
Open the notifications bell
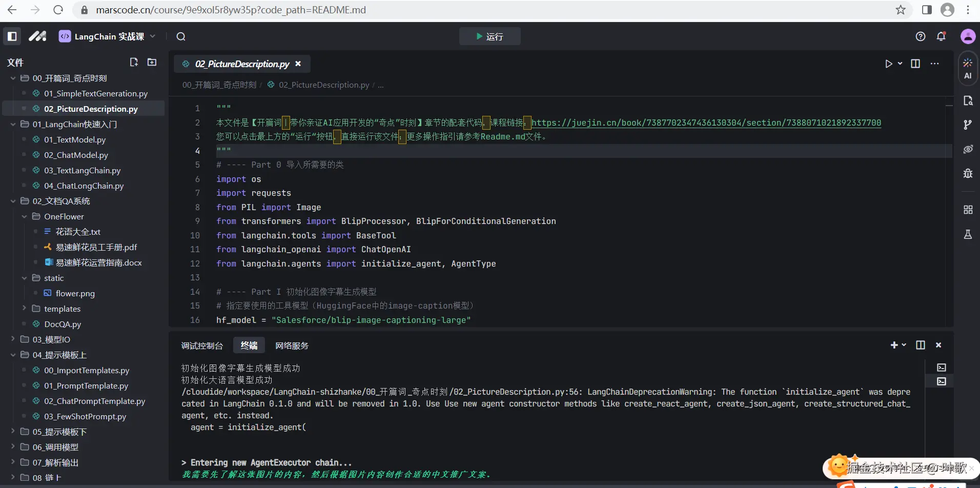click(941, 36)
